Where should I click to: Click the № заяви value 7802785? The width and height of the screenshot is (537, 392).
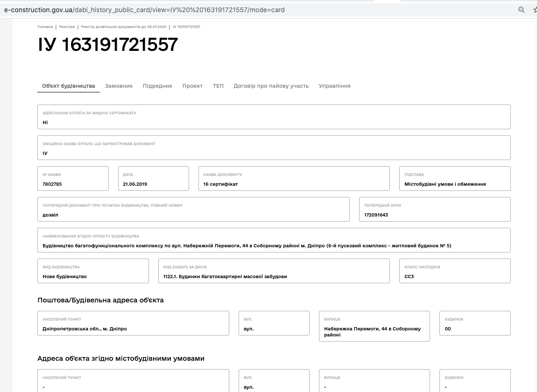pyautogui.click(x=52, y=184)
